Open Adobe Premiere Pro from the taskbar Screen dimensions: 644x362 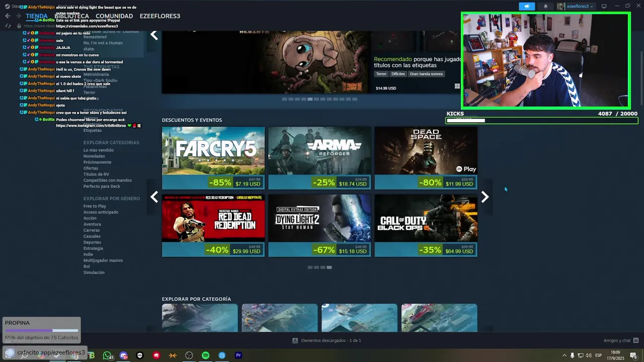tap(238, 355)
